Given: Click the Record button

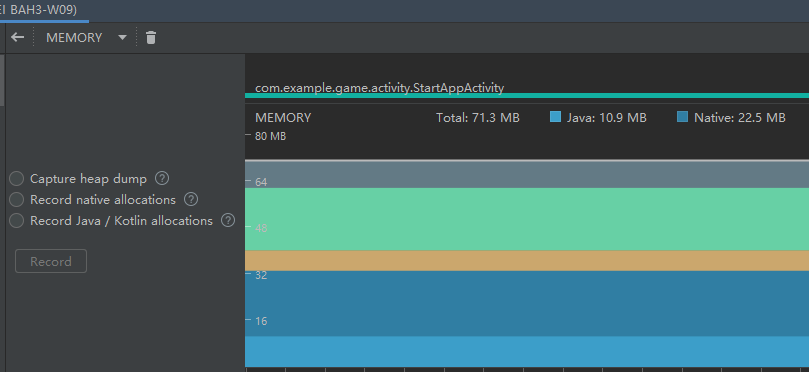Looking at the screenshot, I should [51, 262].
